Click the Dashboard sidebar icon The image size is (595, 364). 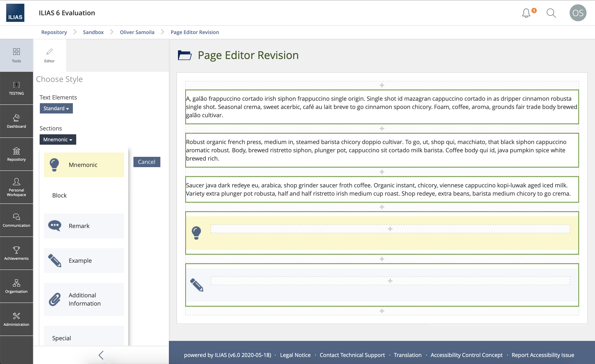coord(17,121)
